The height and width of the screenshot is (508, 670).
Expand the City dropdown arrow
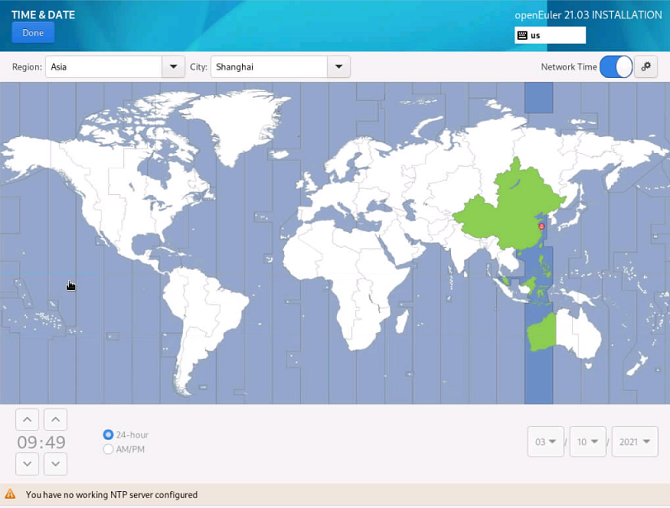[338, 67]
